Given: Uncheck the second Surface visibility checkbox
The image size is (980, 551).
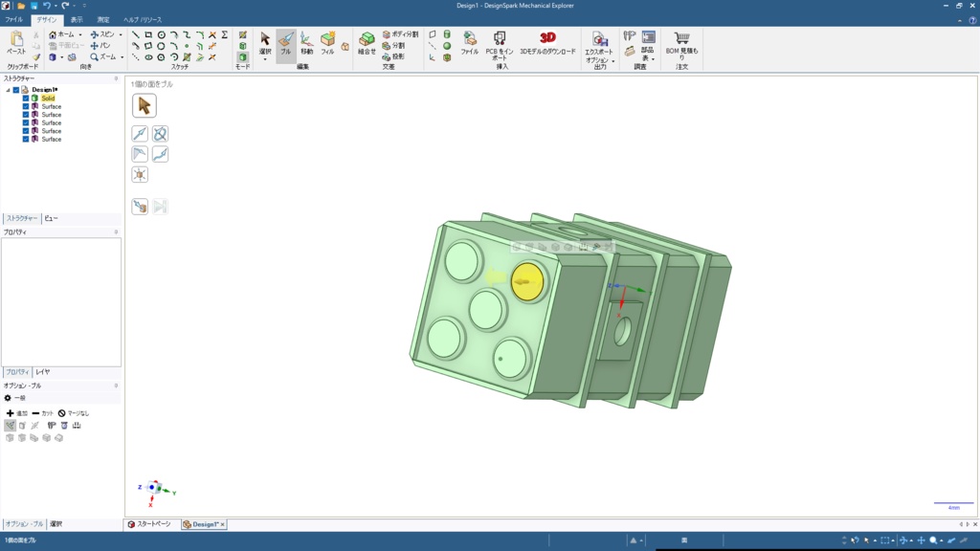Looking at the screenshot, I should [x=26, y=115].
